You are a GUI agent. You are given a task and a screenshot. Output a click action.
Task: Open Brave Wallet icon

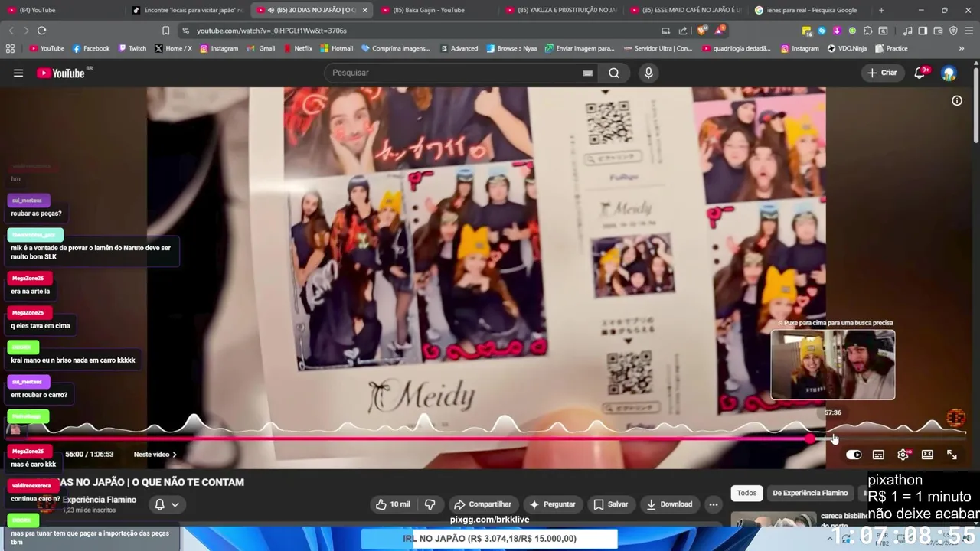(x=938, y=31)
